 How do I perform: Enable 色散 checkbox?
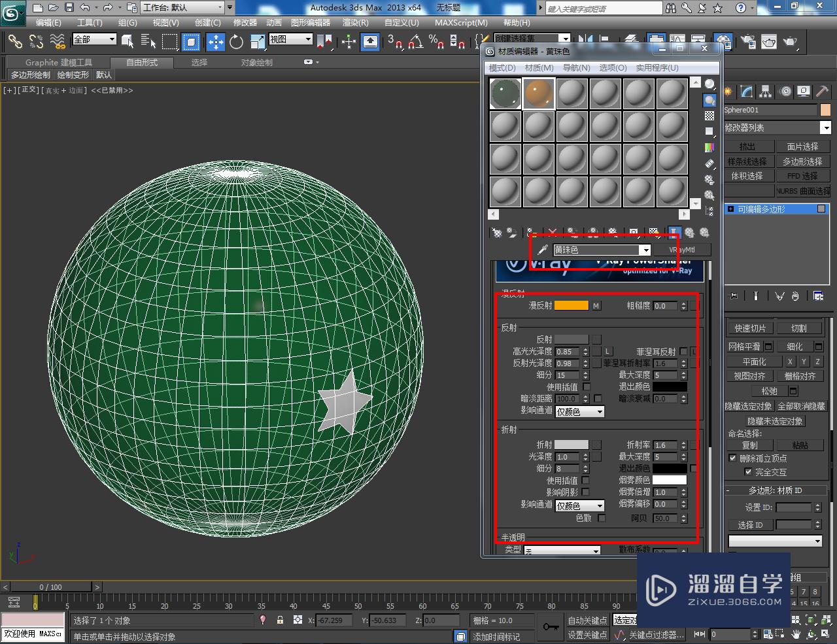pos(602,518)
